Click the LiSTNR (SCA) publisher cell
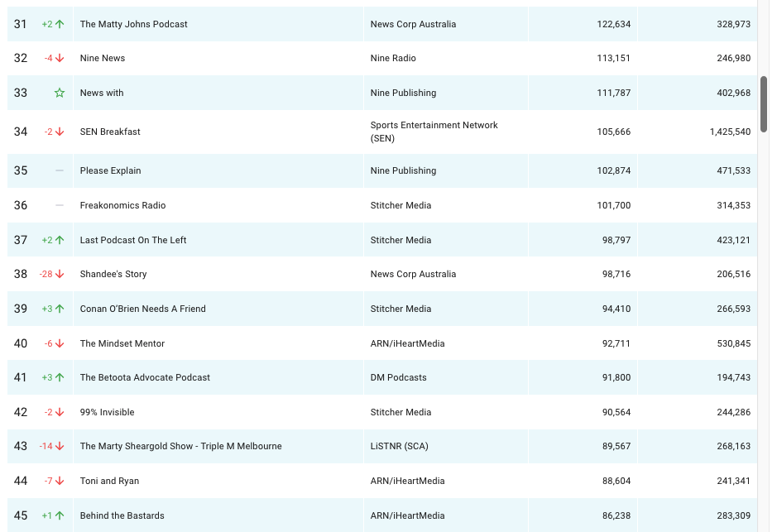777x532 pixels. (x=399, y=446)
